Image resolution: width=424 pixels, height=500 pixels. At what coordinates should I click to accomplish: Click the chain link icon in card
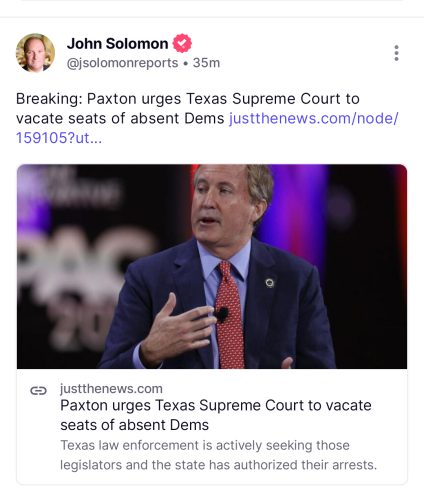click(38, 390)
